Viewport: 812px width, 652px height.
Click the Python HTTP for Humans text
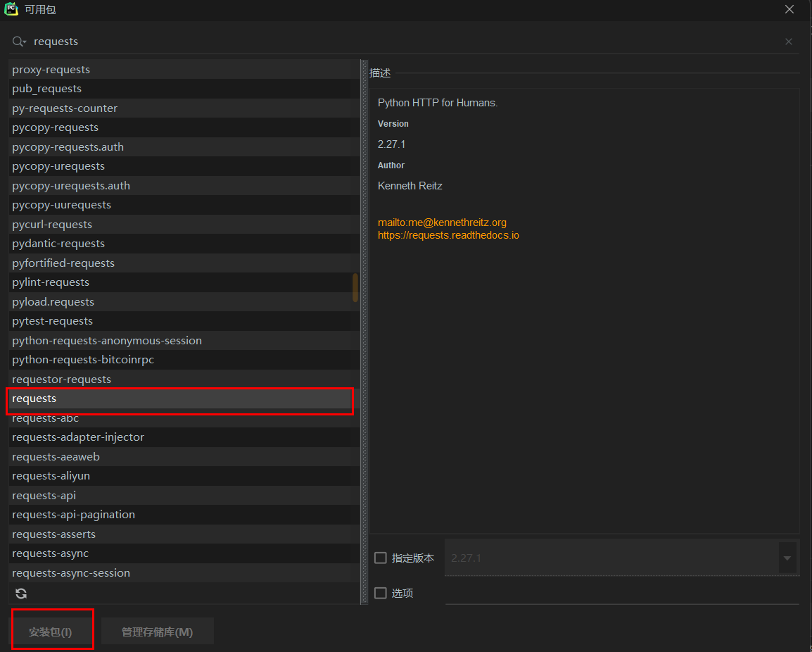(x=438, y=103)
